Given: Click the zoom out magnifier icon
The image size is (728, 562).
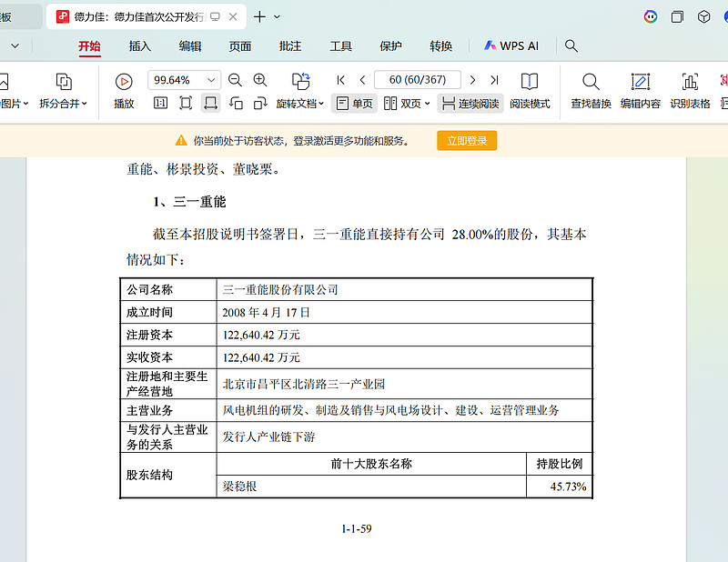Looking at the screenshot, I should point(235,80).
